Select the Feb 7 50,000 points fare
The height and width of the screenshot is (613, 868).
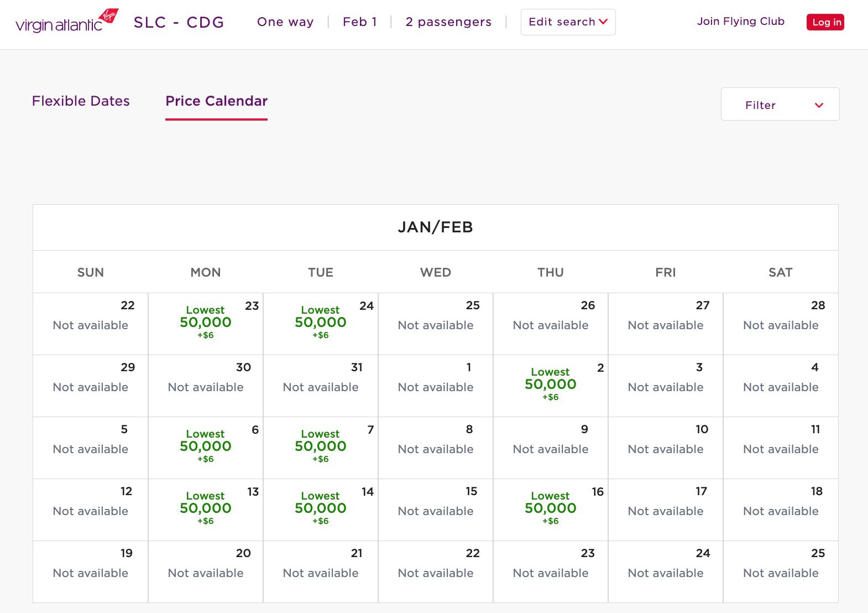pyautogui.click(x=320, y=447)
